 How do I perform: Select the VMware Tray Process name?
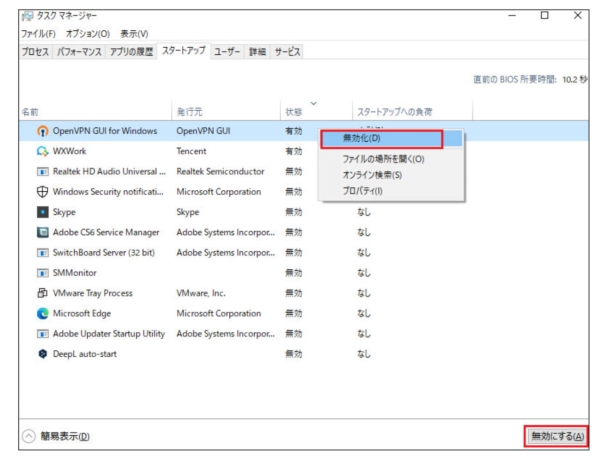pyautogui.click(x=93, y=293)
